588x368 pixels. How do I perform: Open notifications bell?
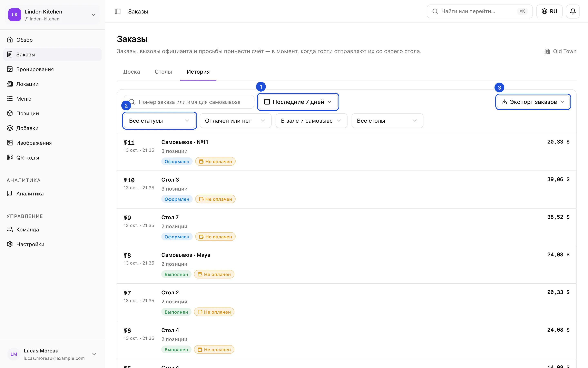(x=573, y=11)
